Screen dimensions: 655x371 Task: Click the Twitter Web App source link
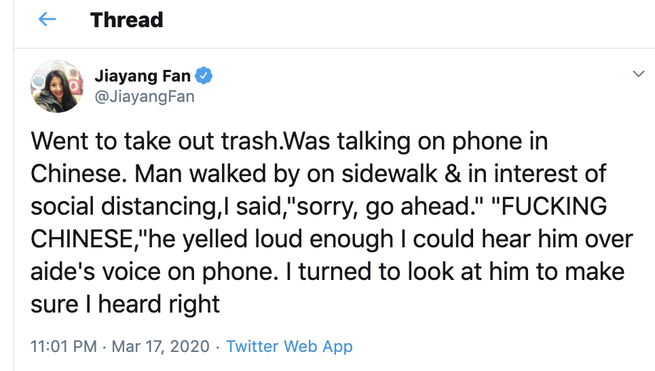289,346
